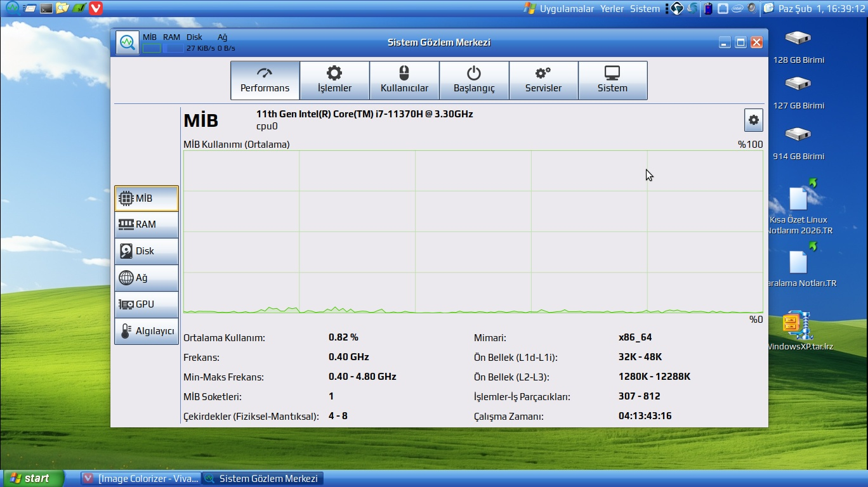868x487 pixels.
Task: Launch Vivaldi browser from the top panel
Action: click(95, 8)
